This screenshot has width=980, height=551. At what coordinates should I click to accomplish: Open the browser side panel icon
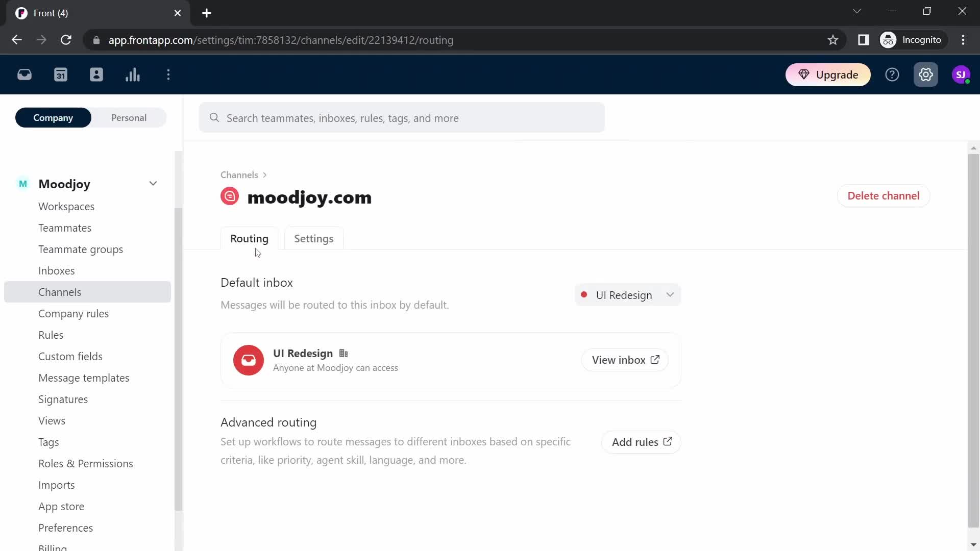863,40
